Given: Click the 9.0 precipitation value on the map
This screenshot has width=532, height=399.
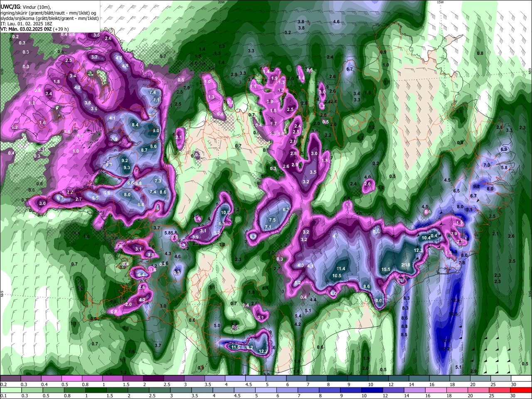Looking at the screenshot, I should pos(156,131).
